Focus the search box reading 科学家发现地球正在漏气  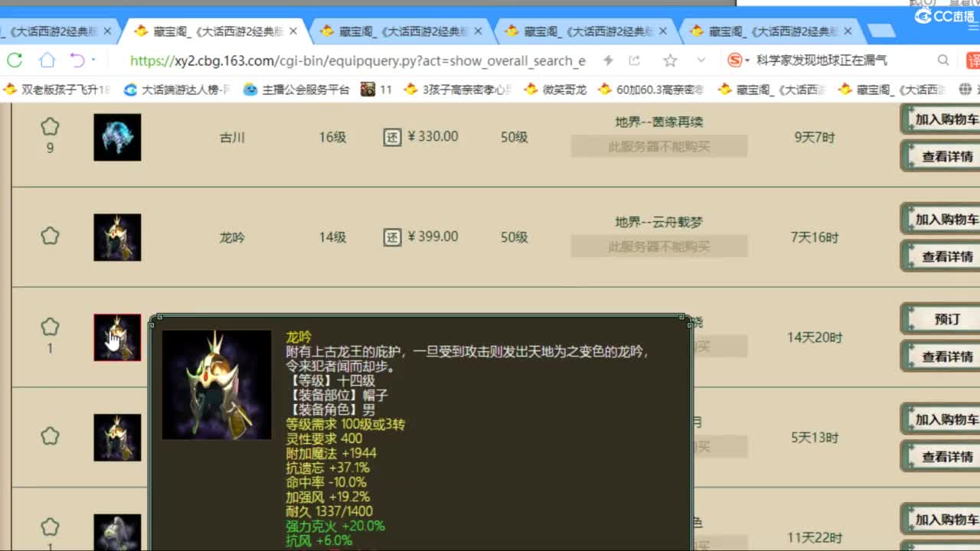(x=822, y=60)
